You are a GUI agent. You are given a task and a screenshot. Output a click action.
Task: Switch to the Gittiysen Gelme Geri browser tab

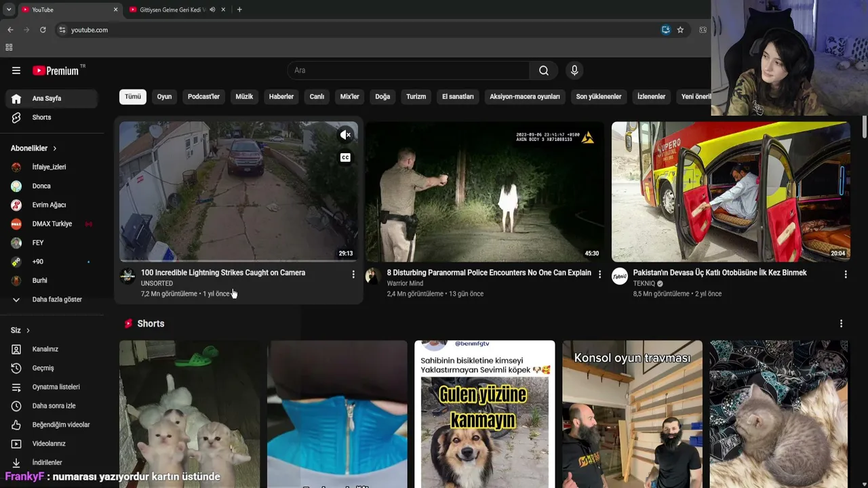[177, 9]
